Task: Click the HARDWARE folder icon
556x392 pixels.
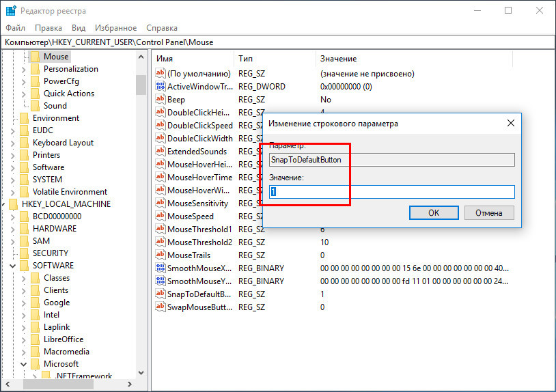Action: [24, 229]
